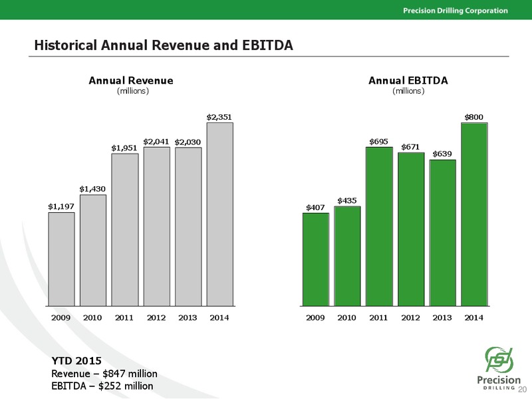
Task: Select the 2009 gray revenue bar
Action: [61, 259]
